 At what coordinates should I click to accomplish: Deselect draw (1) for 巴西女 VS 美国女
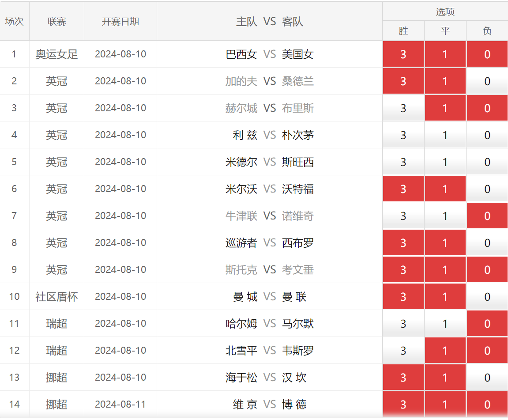coord(445,54)
